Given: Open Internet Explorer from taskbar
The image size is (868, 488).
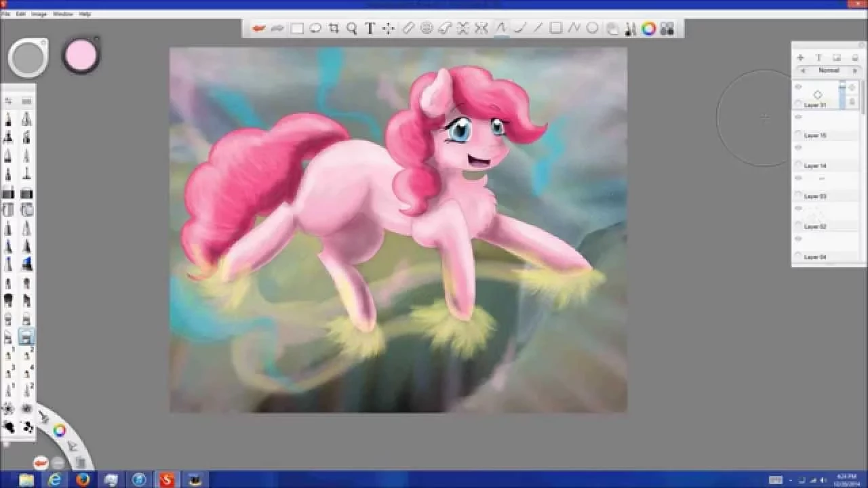Looking at the screenshot, I should point(55,480).
